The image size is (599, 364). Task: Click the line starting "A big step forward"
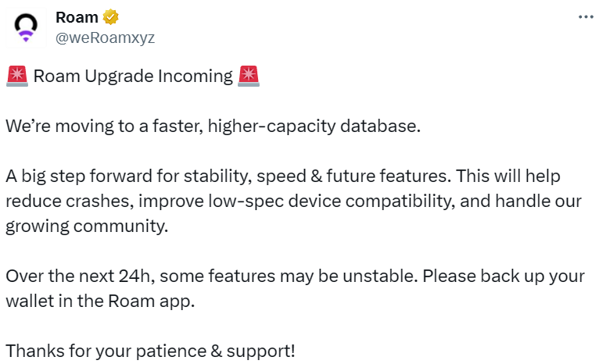(282, 177)
